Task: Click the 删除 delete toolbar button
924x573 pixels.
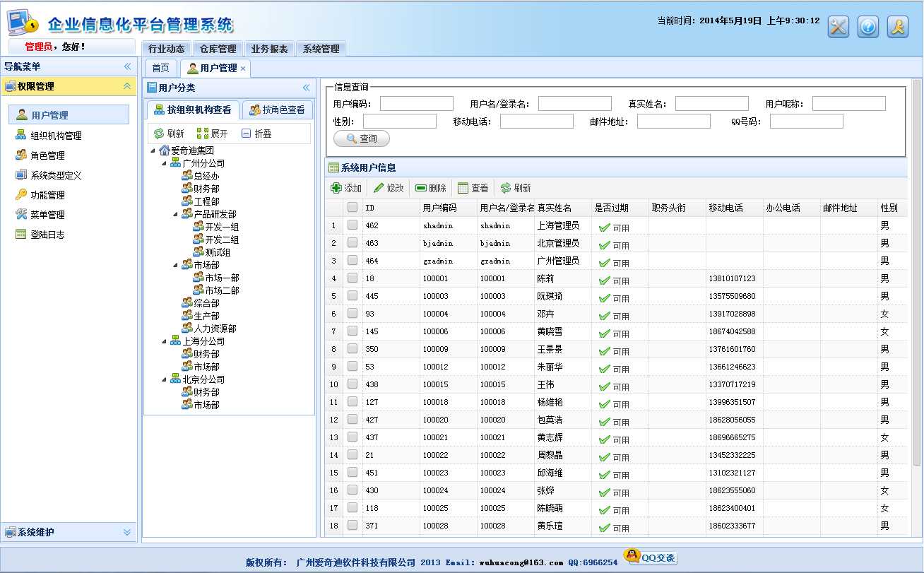Action: point(430,188)
